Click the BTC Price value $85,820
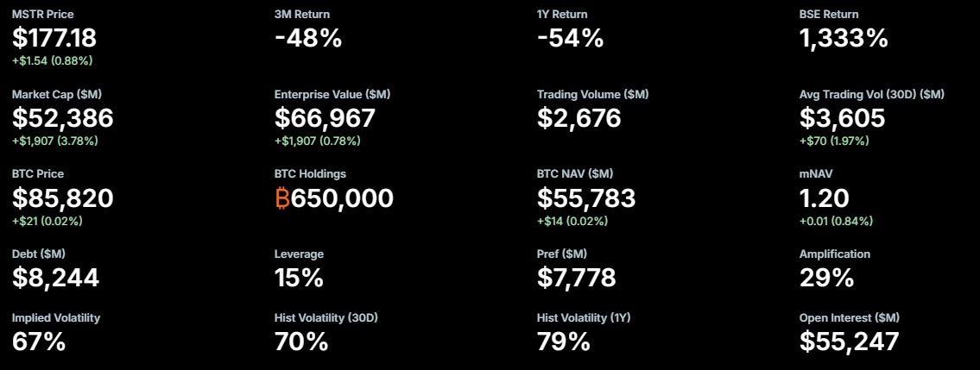The width and height of the screenshot is (980, 370). [x=63, y=198]
